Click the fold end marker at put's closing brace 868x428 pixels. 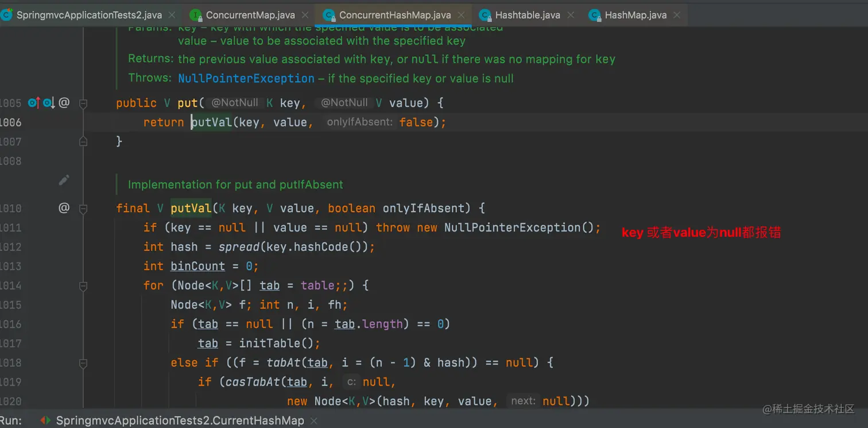pyautogui.click(x=83, y=141)
